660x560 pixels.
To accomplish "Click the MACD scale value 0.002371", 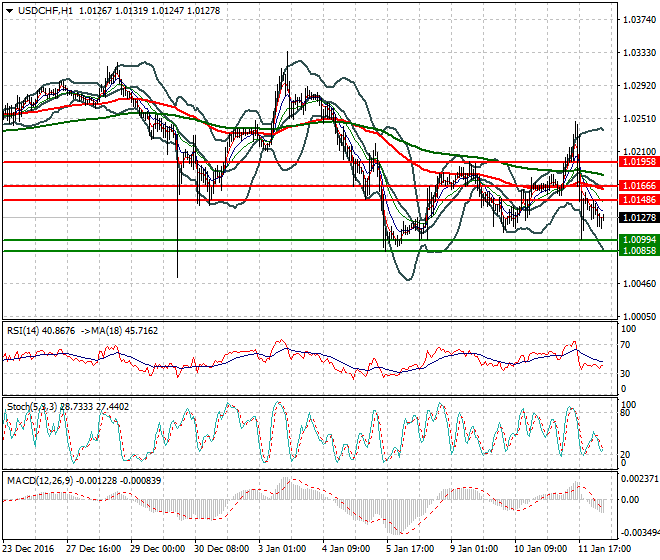I will coord(639,479).
